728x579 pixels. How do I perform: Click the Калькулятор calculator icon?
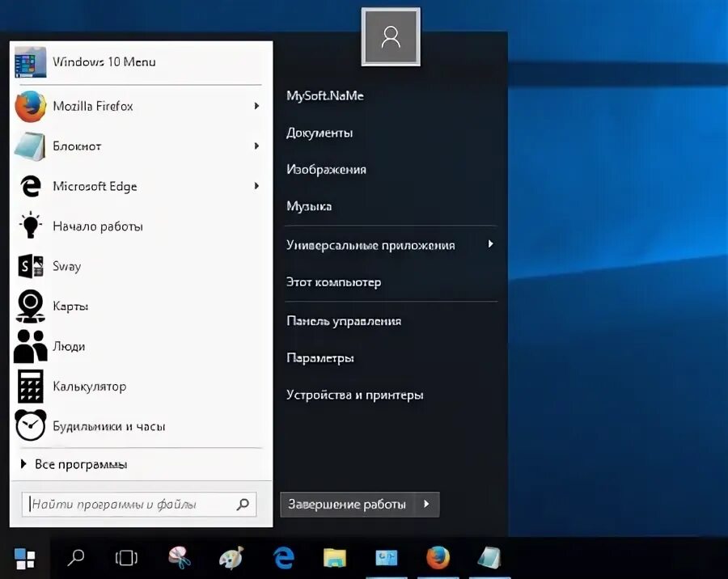[x=31, y=387]
